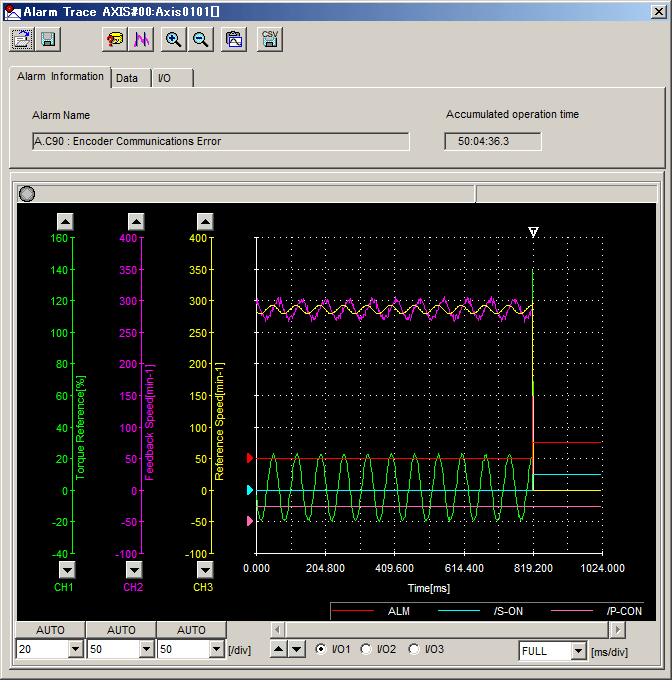
Task: Select the I/O1 radio button
Action: 321,649
